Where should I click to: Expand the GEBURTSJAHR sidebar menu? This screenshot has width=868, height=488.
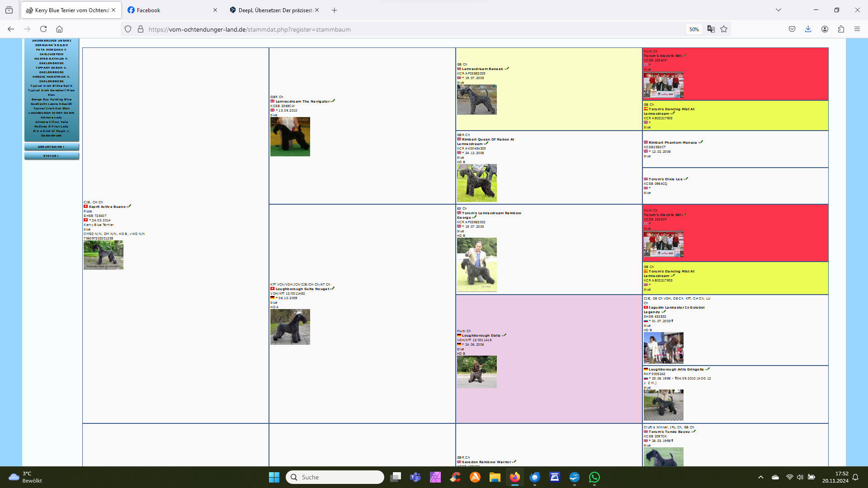click(52, 147)
